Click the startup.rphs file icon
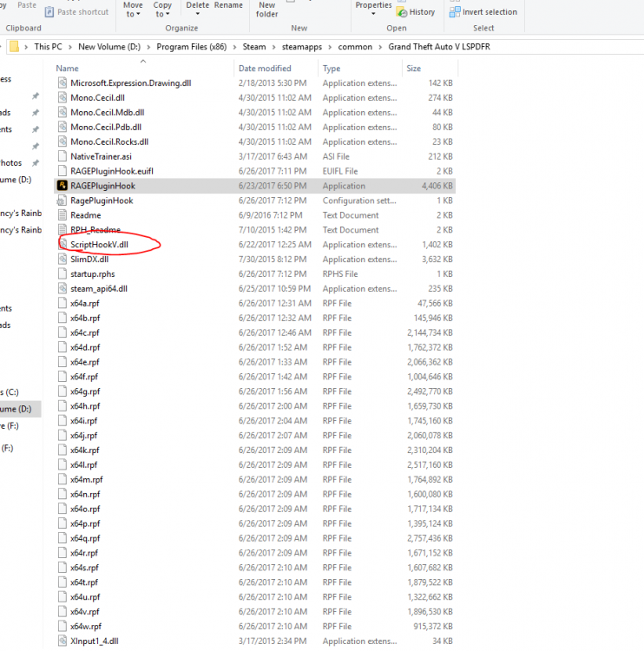The height and width of the screenshot is (651, 644). (62, 274)
